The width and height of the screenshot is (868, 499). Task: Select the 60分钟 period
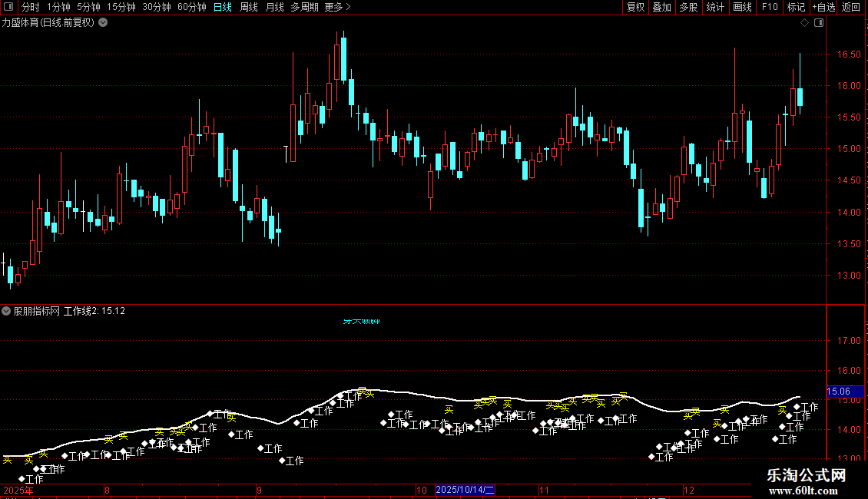pos(192,7)
